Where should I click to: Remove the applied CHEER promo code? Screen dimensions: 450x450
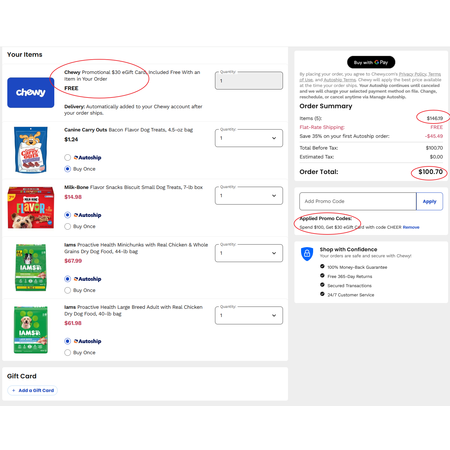tap(411, 227)
